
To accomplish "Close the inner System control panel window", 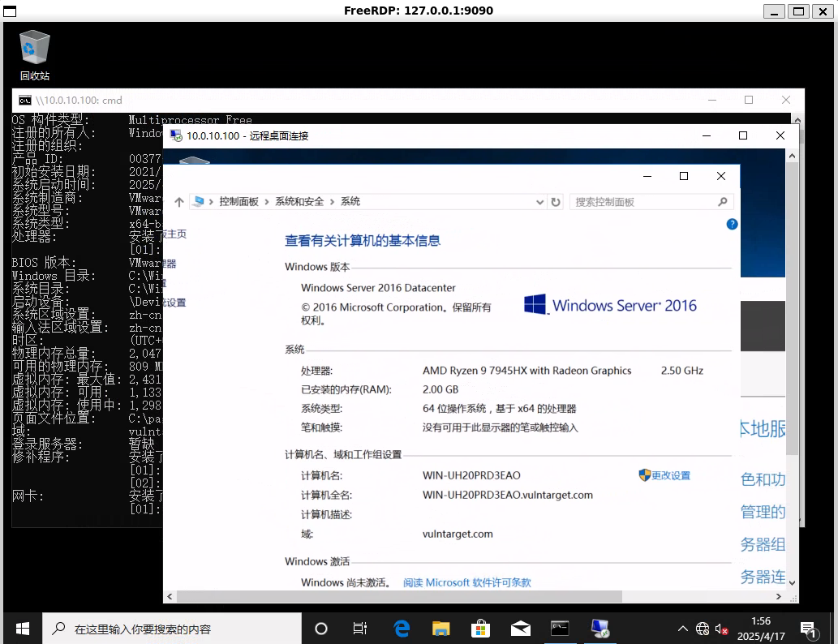I will (x=721, y=176).
